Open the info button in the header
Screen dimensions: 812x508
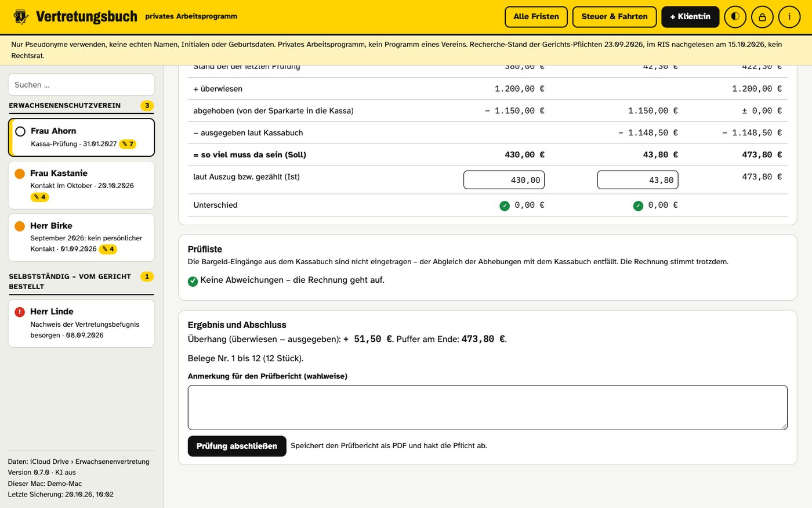coord(789,17)
